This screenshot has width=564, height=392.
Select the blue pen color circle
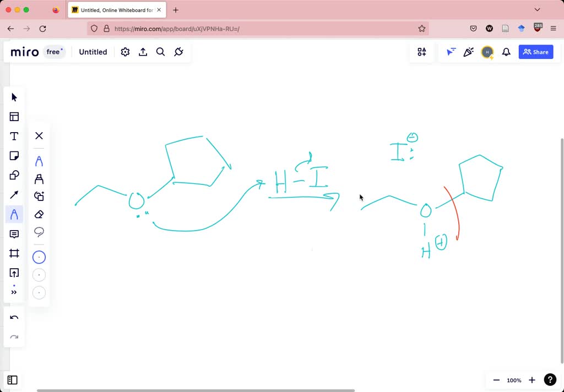point(39,257)
